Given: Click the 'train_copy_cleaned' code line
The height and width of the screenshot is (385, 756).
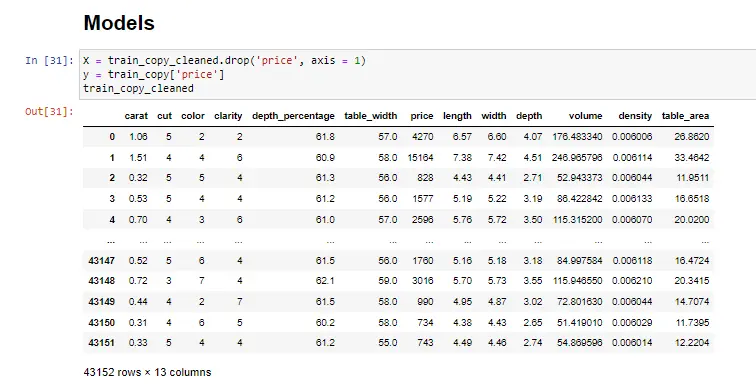Looking at the screenshot, I should pos(138,89).
